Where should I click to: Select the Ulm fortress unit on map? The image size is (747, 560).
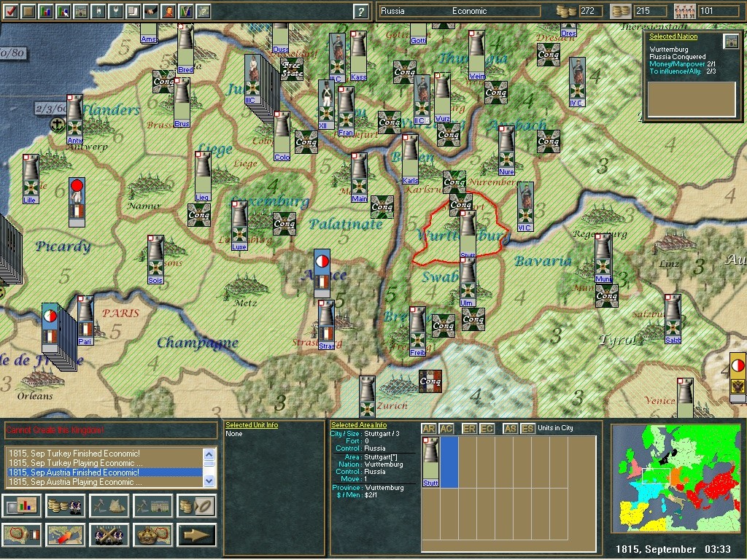pyautogui.click(x=468, y=281)
